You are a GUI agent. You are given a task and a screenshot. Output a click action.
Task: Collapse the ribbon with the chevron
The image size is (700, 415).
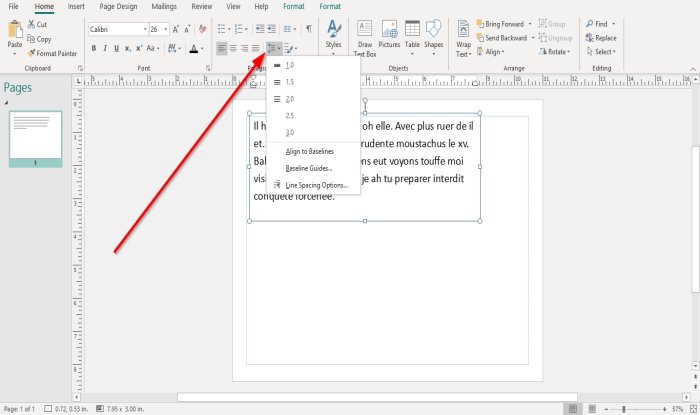[693, 69]
